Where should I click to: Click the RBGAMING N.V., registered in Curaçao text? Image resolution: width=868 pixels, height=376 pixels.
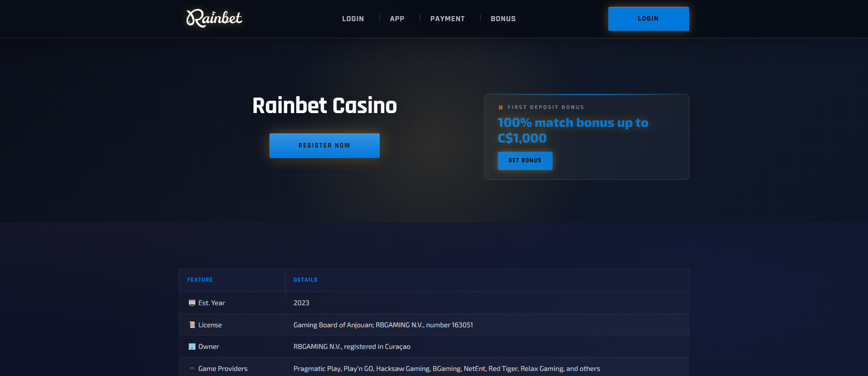click(352, 347)
